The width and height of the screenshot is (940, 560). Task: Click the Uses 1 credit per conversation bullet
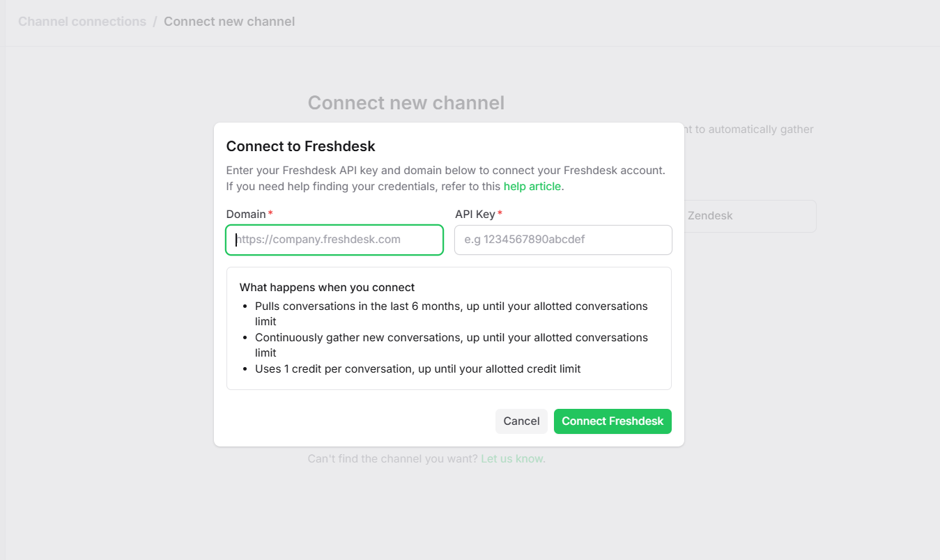click(417, 368)
